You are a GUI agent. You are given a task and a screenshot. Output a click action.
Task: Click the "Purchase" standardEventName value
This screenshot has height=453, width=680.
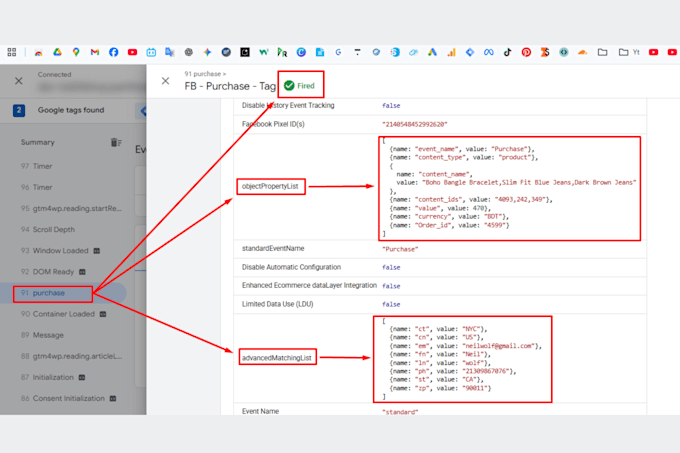coord(400,249)
